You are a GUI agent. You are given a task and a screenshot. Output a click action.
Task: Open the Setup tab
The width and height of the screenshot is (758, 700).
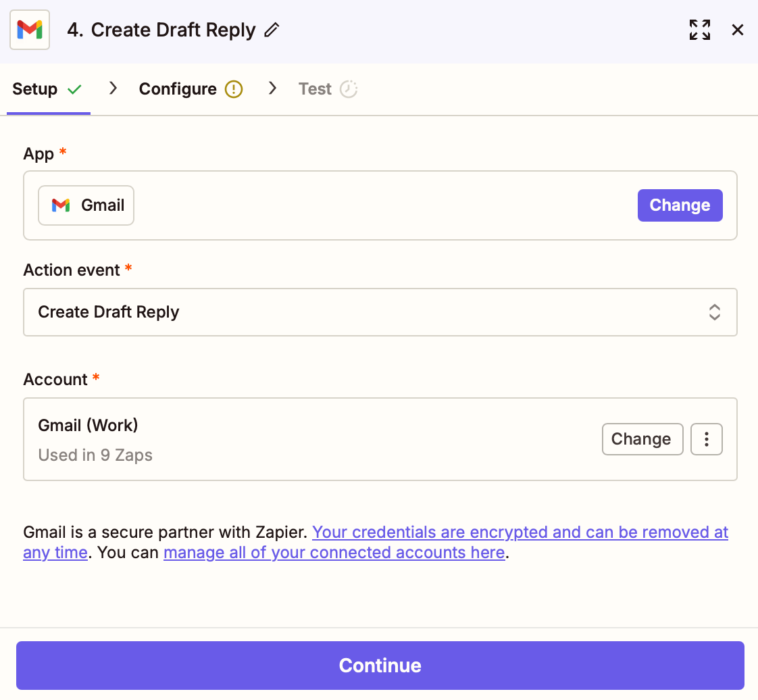click(x=48, y=89)
